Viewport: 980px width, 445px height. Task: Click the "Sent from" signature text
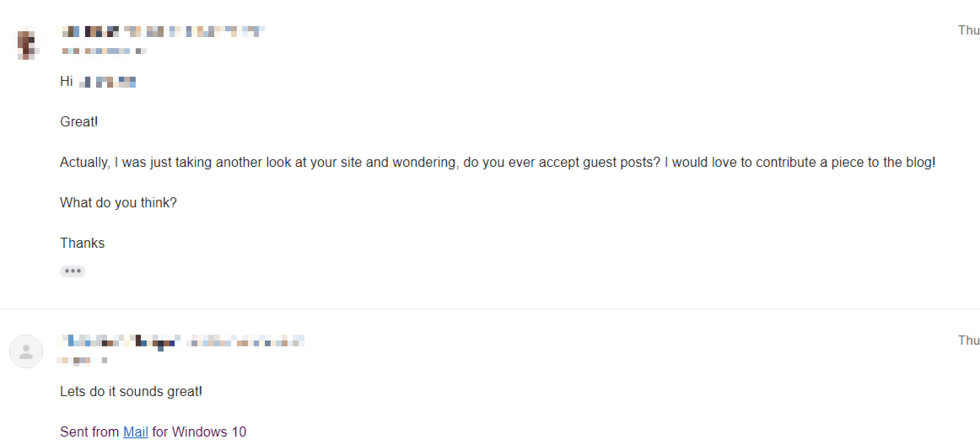[x=89, y=432]
